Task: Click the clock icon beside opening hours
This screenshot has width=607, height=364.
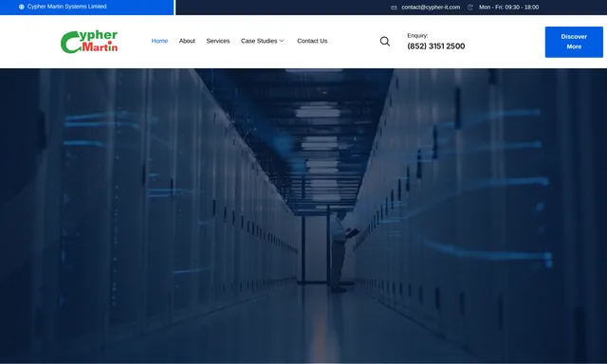Action: pos(470,7)
